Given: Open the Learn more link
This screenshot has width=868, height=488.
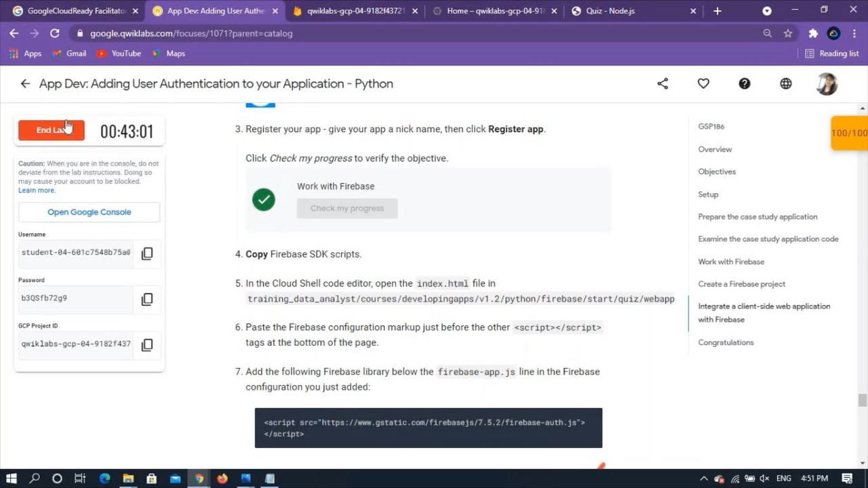Looking at the screenshot, I should (37, 190).
